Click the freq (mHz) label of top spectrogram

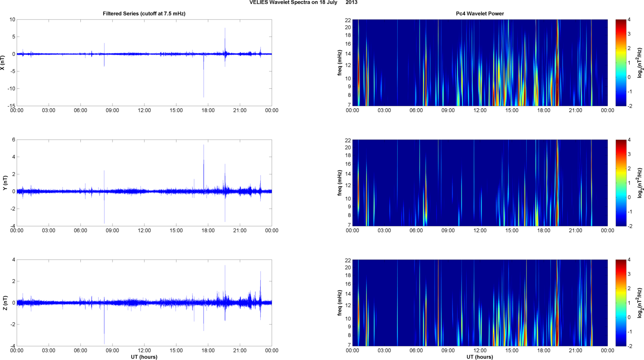pyautogui.click(x=340, y=63)
